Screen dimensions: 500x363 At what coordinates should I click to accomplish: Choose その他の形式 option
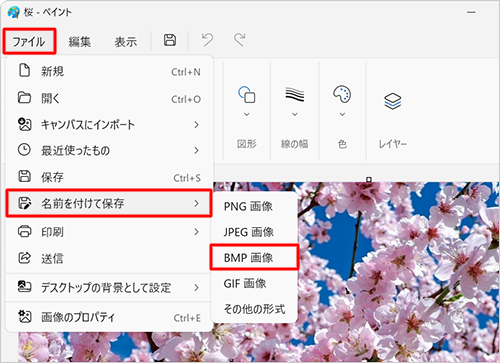click(254, 309)
